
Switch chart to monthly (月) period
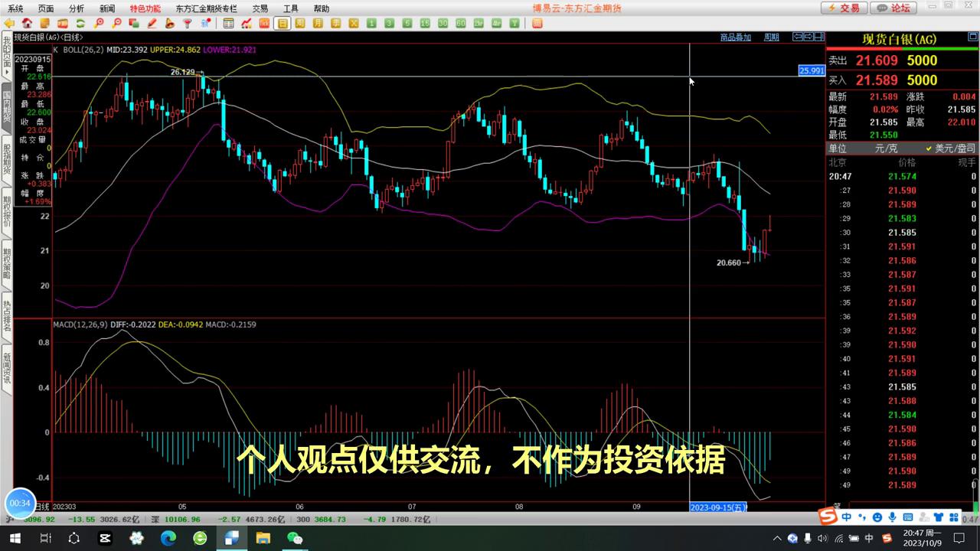(x=318, y=24)
